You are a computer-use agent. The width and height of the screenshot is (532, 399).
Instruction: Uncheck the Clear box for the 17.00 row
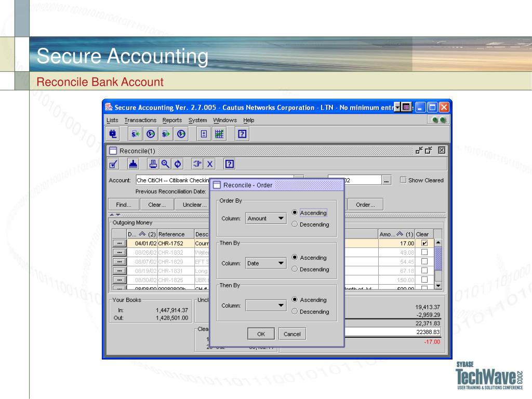pos(424,243)
